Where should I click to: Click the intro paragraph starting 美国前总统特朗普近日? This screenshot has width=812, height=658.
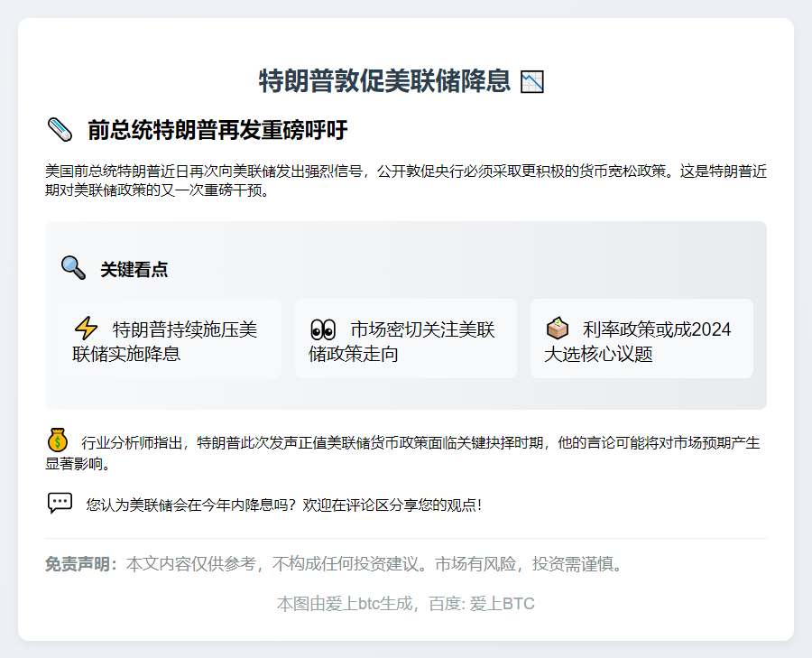tap(406, 181)
